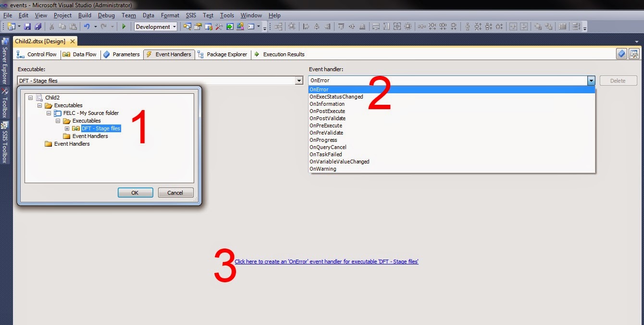Confirm the executable selection with OK
644x325 pixels.
[135, 193]
